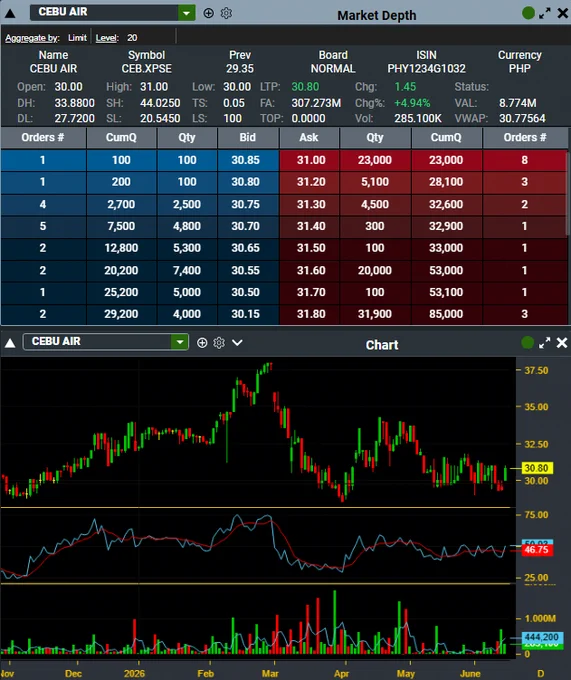Click the market depth table scrollbar
571x680 pixels.
coord(568,193)
